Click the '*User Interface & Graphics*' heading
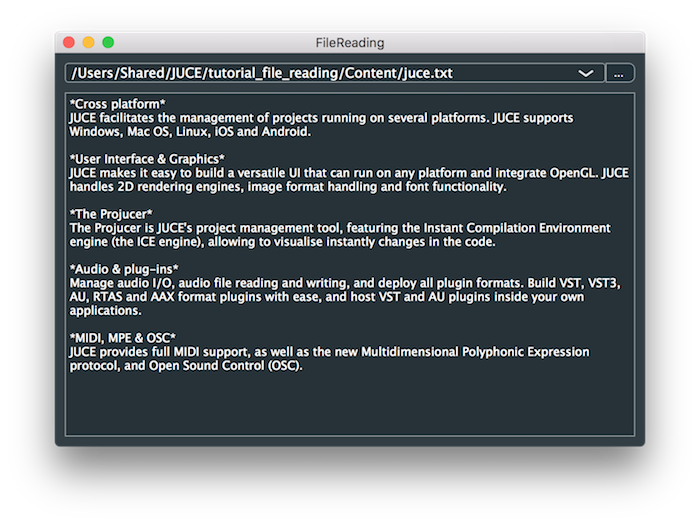Screen dimensions: 700x525 (147, 159)
